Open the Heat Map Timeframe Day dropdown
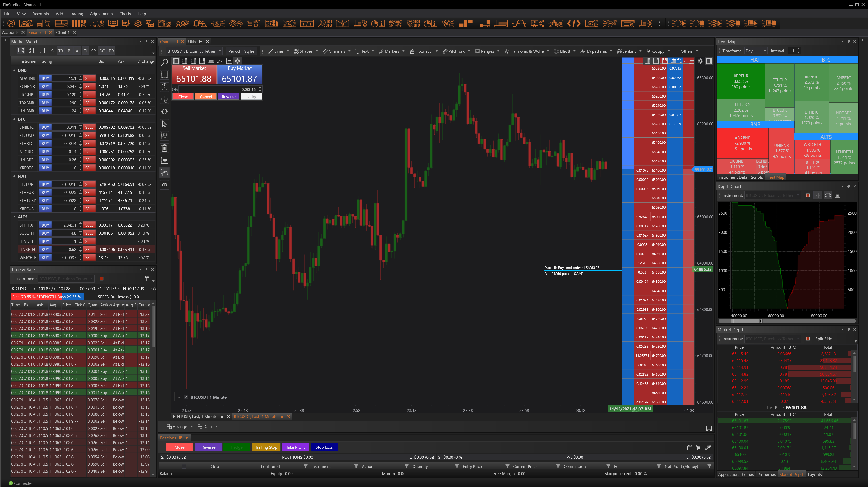 click(x=755, y=51)
